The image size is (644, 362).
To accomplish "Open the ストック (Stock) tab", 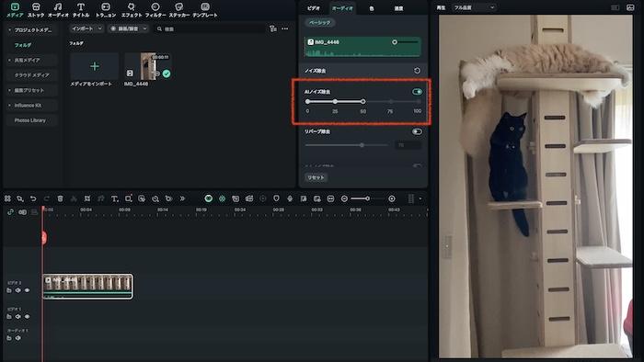I will tap(36, 10).
